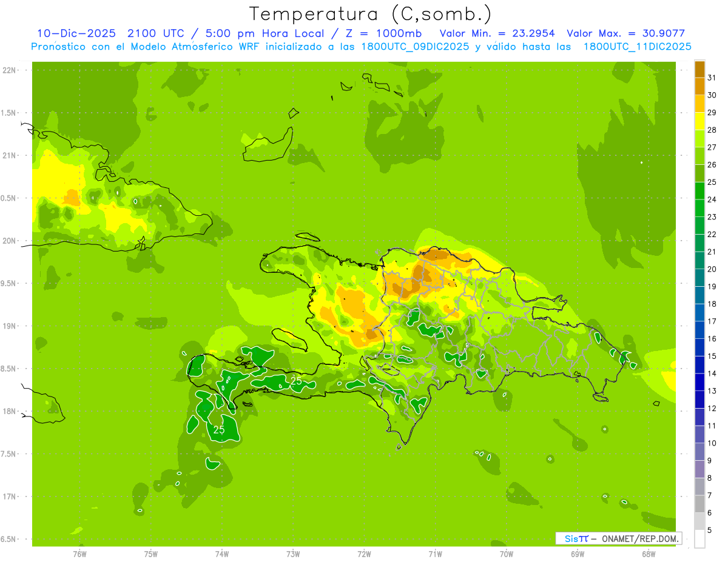This screenshot has width=728, height=562.
Task: Click the "68W" longitude axis label
Action: [649, 554]
